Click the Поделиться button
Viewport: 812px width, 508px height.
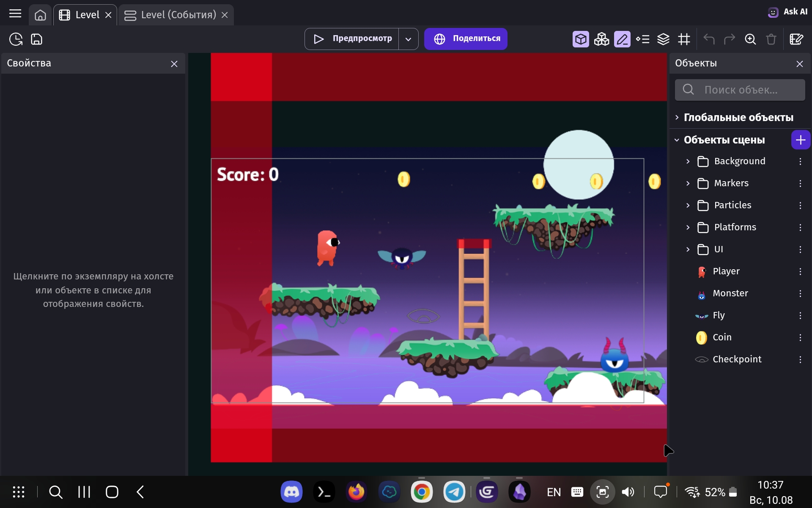(x=465, y=39)
